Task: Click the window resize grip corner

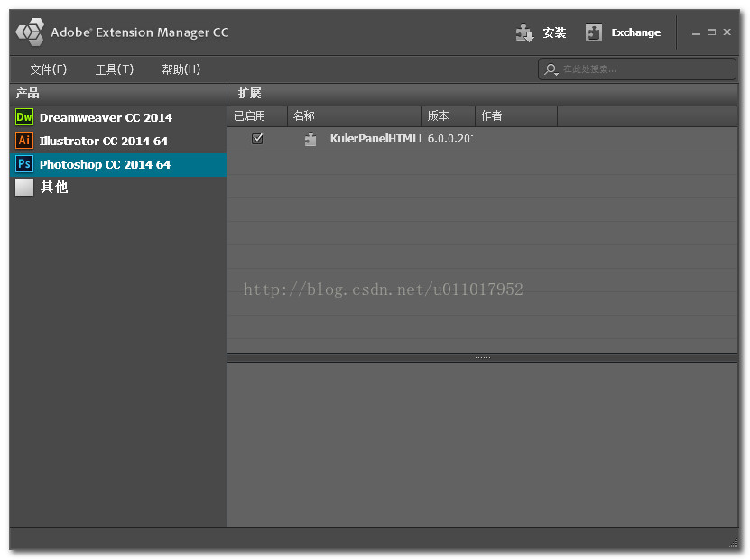Action: coord(733,542)
